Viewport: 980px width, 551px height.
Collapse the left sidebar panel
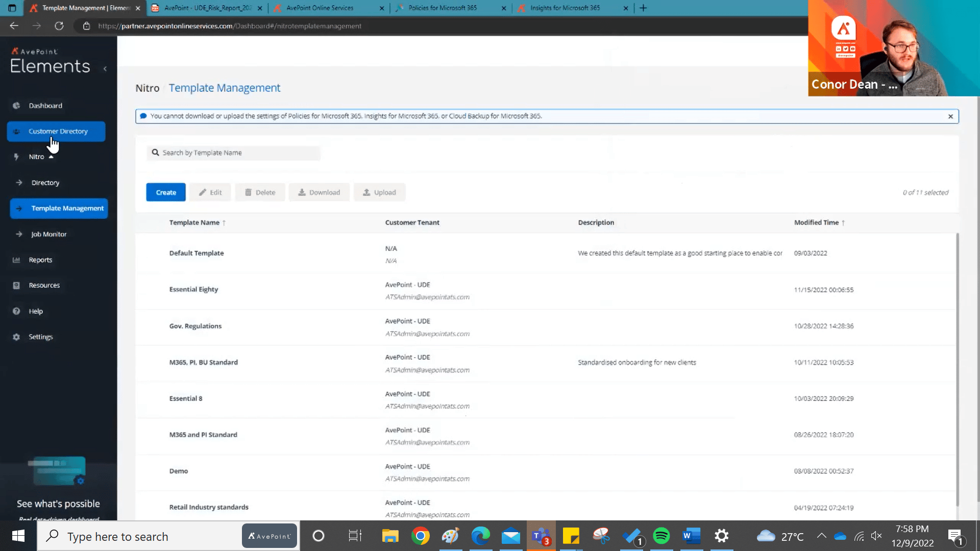pos(105,69)
